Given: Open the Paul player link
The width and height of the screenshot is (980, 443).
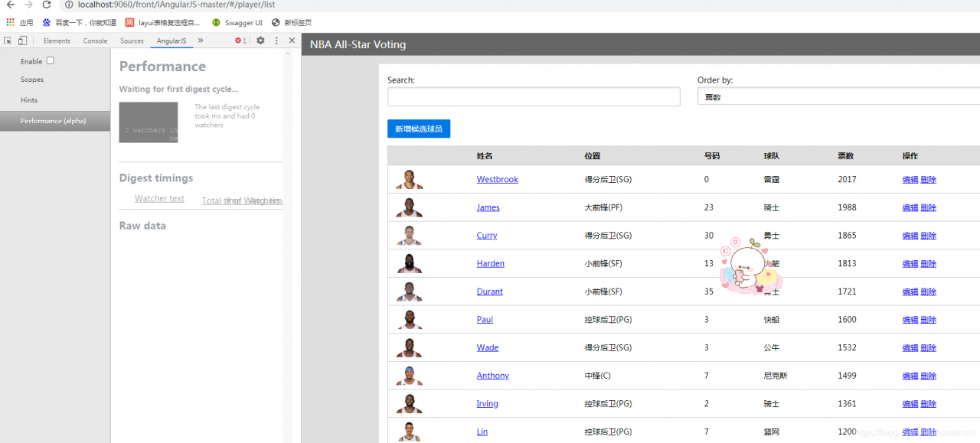Looking at the screenshot, I should [485, 320].
